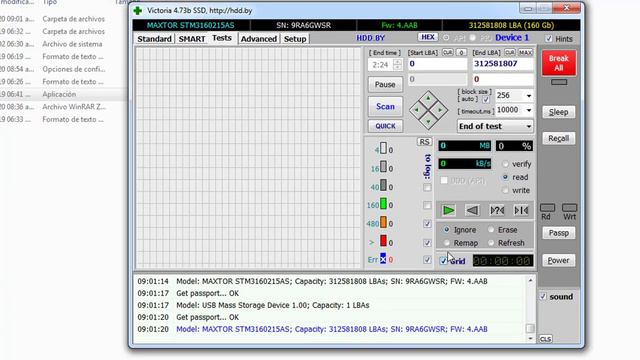Click the dark gray 40 ms block swatch
This screenshot has height=360, width=640.
click(383, 185)
